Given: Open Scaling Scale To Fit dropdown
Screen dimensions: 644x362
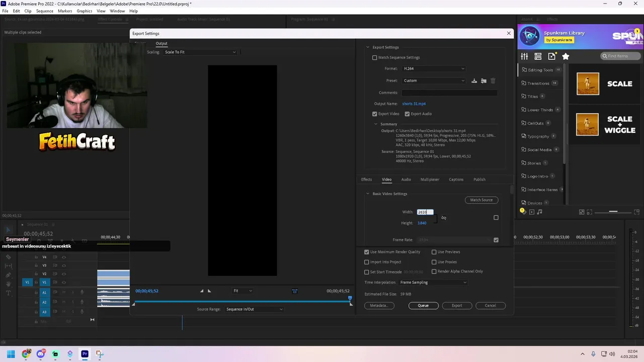Looking at the screenshot, I should click(x=200, y=52).
